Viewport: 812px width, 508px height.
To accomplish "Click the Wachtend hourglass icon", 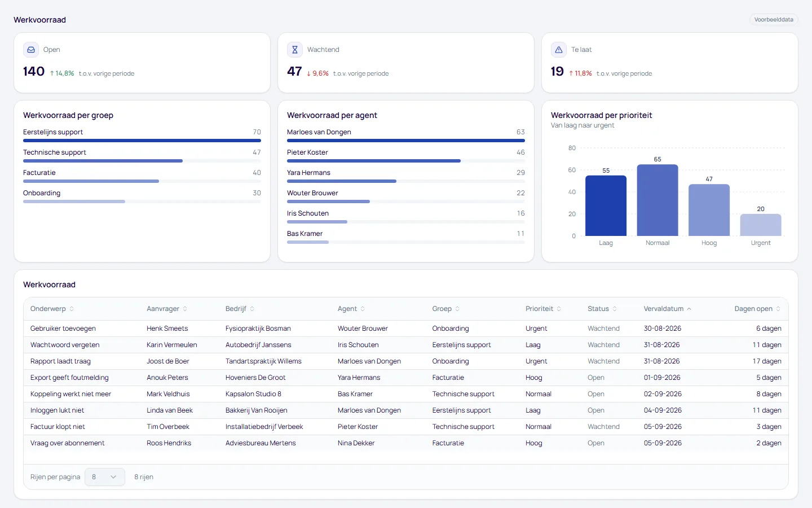I will [x=295, y=50].
